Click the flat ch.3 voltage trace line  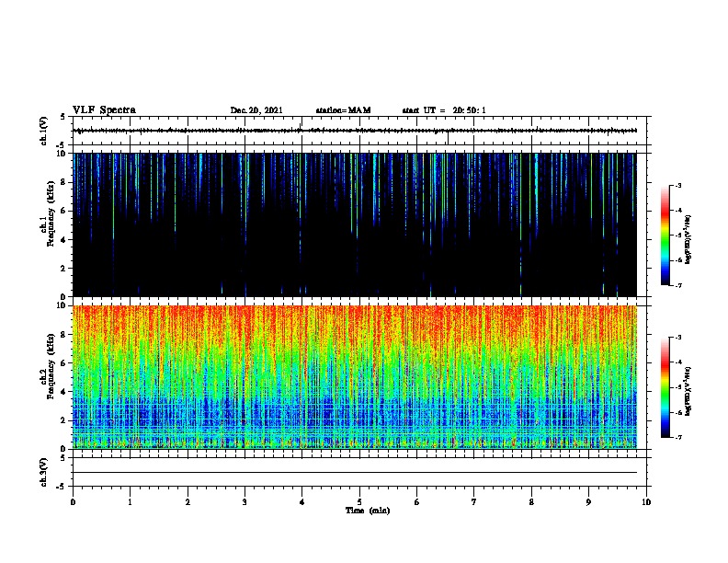coord(355,473)
